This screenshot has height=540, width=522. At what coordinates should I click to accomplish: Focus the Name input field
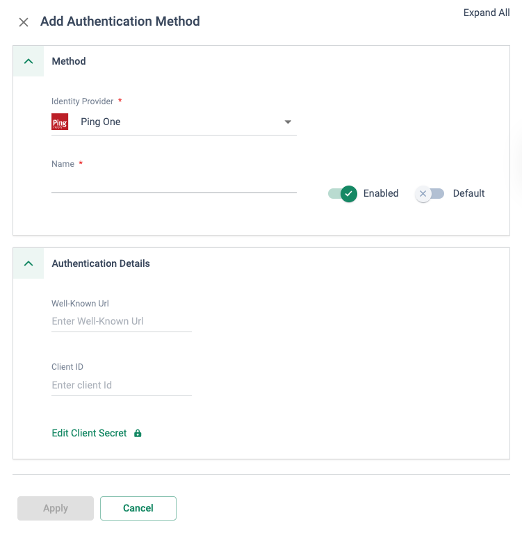tap(174, 184)
